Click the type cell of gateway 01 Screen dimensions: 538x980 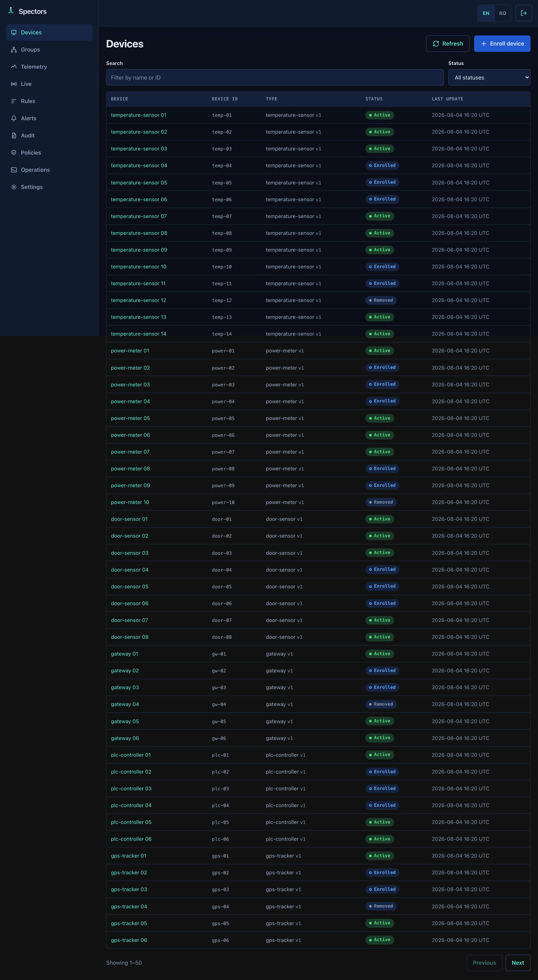(x=279, y=654)
